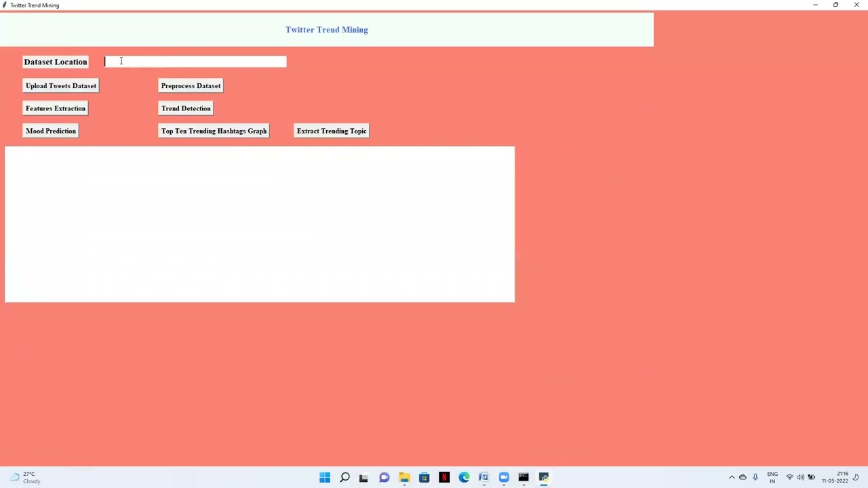
Task: Open Wi-Fi network settings
Action: pos(789,477)
